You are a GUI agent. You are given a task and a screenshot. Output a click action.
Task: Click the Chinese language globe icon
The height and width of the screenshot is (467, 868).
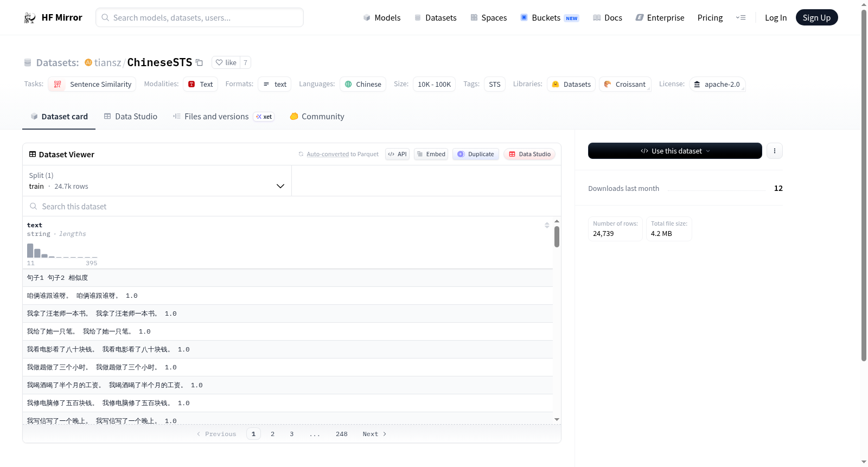[348, 84]
